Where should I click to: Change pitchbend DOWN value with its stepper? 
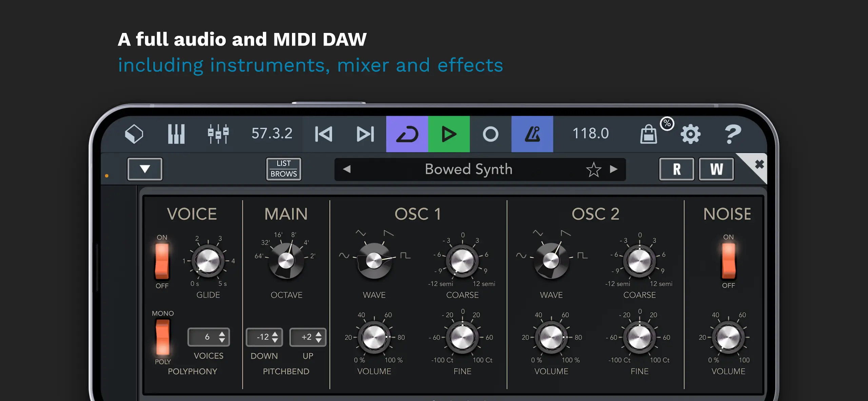(x=275, y=337)
